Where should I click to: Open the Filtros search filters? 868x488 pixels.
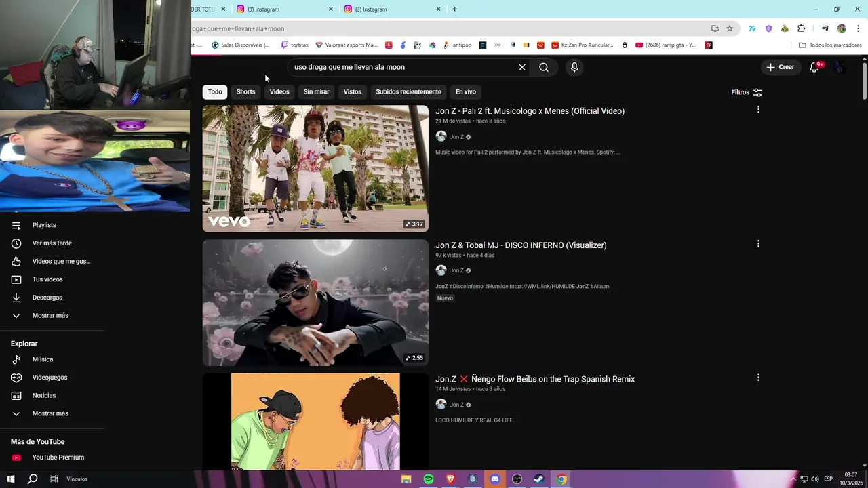click(747, 92)
